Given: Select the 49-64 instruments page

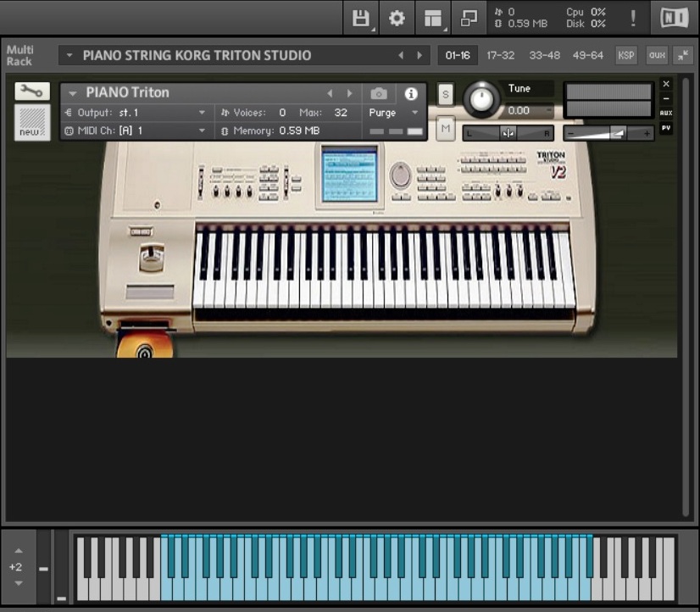Looking at the screenshot, I should coord(588,54).
